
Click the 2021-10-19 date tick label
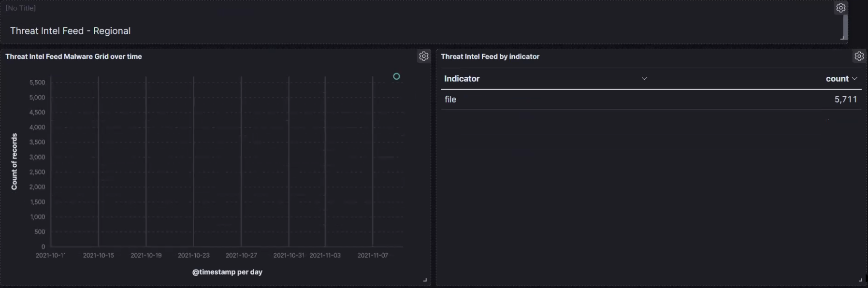click(x=146, y=255)
